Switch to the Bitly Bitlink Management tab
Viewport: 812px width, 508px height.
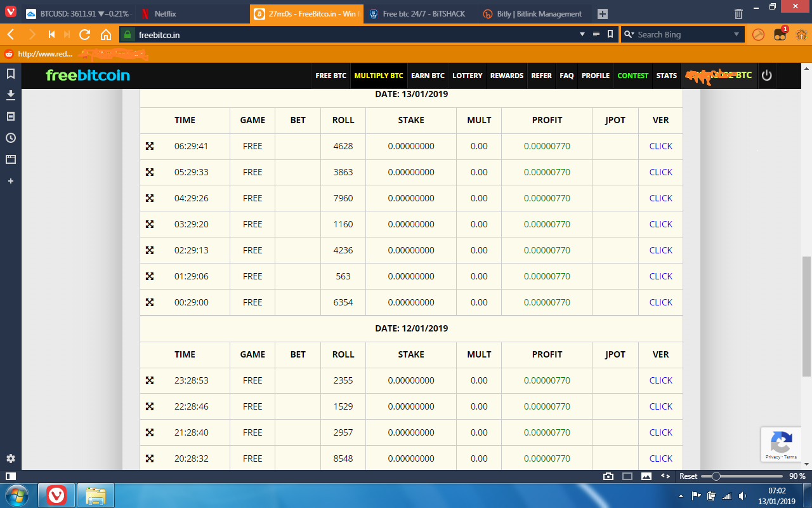[x=534, y=14]
